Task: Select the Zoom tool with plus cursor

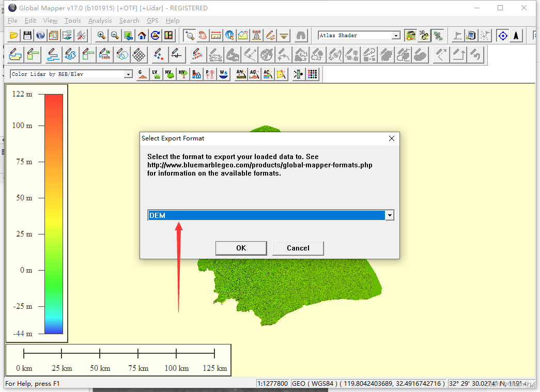Action: [190, 36]
